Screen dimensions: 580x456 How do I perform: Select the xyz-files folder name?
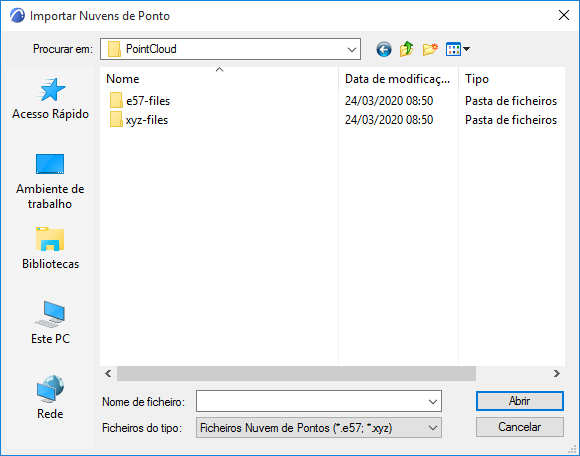[x=147, y=120]
